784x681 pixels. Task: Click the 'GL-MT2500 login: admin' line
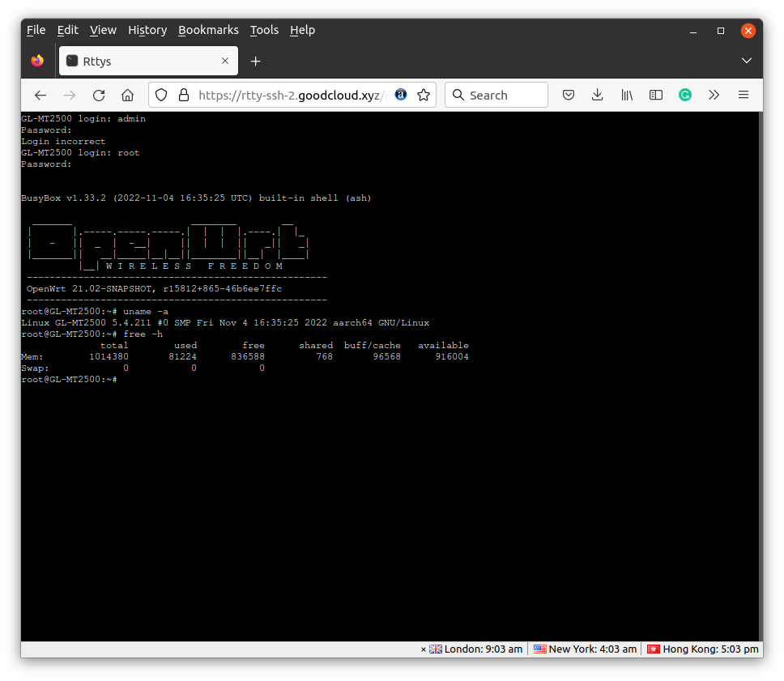(83, 119)
